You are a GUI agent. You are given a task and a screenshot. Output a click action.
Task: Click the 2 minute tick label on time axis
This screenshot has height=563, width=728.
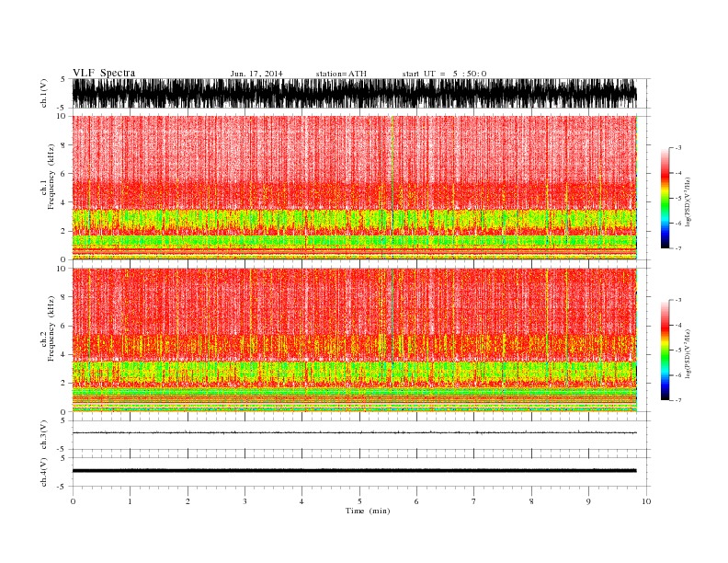188,501
